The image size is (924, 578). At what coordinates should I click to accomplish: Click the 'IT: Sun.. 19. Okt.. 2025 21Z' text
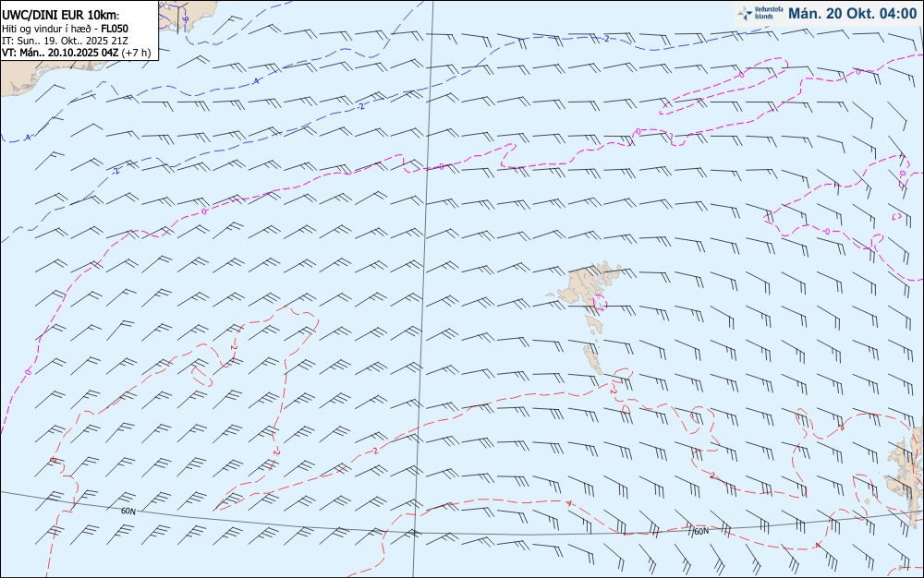click(65, 41)
